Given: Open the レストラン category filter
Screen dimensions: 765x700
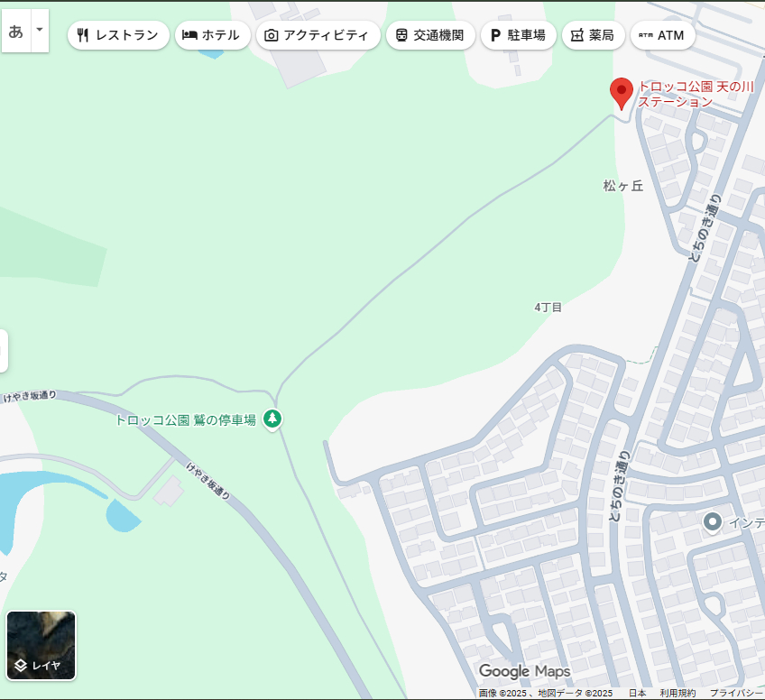Looking at the screenshot, I should [118, 35].
